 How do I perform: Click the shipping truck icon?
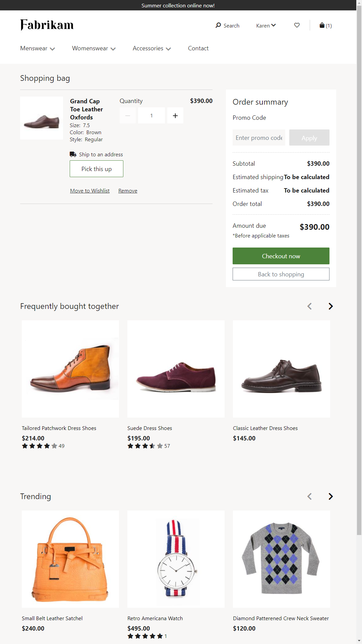coord(73,154)
